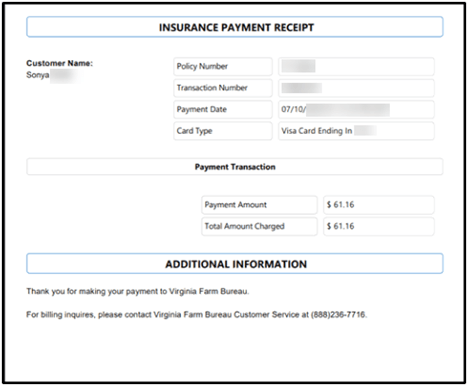Select the Transaction Number label field
This screenshot has width=468, height=386.
tap(223, 88)
